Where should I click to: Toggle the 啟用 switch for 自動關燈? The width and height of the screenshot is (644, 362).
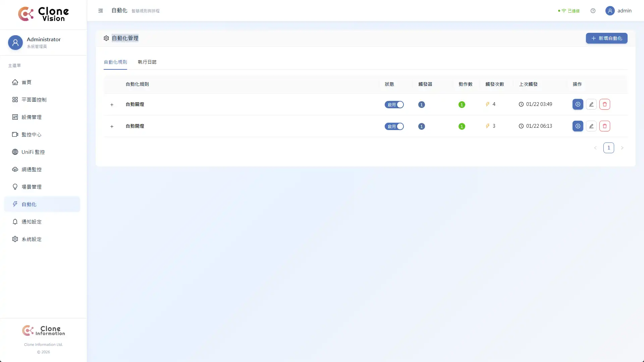(x=394, y=105)
